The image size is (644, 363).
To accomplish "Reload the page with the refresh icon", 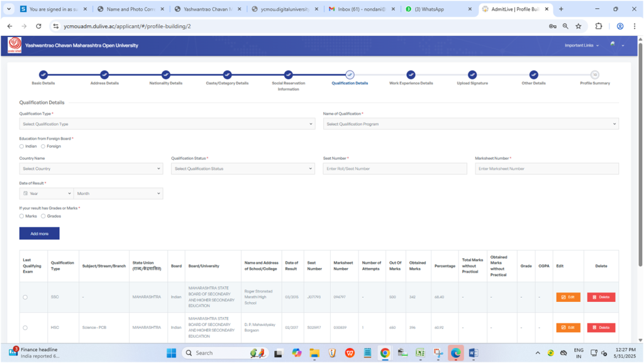I will point(38,26).
